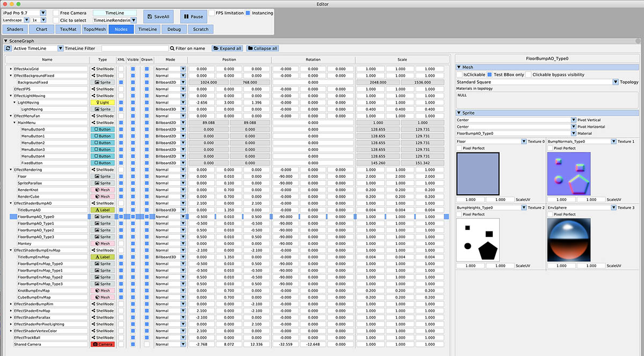The image size is (644, 356).
Task: Click the magnifier icon next to Filter on name
Action: 172,48
